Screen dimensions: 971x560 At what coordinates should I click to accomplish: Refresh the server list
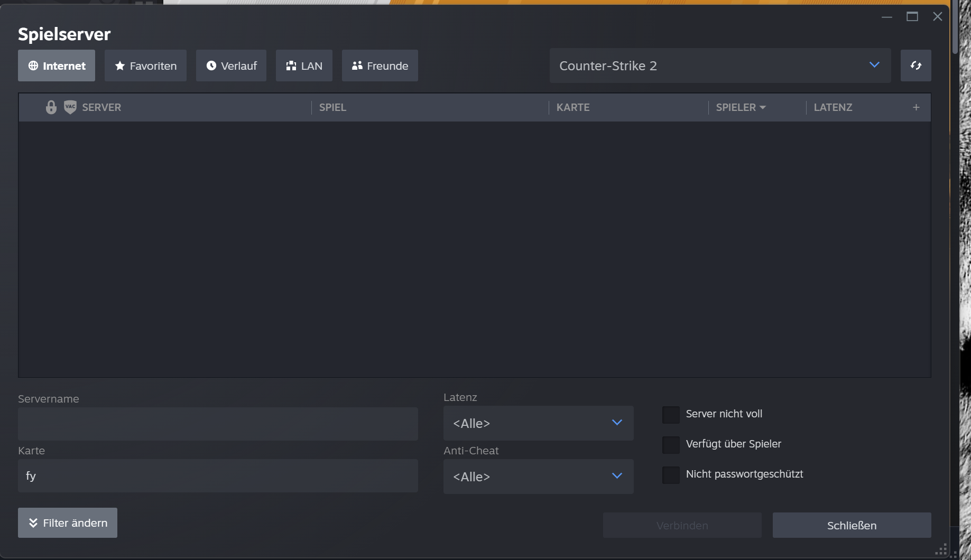pyautogui.click(x=915, y=66)
